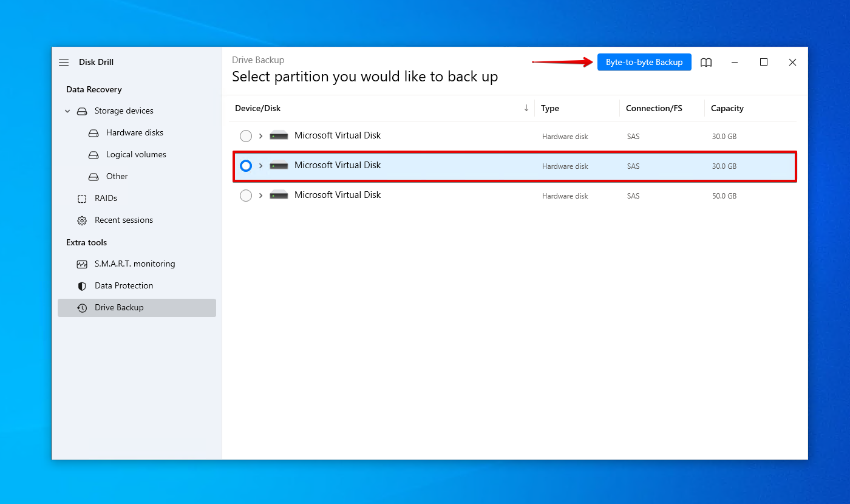Collapse the Storage devices tree
The width and height of the screenshot is (850, 504).
pos(67,111)
